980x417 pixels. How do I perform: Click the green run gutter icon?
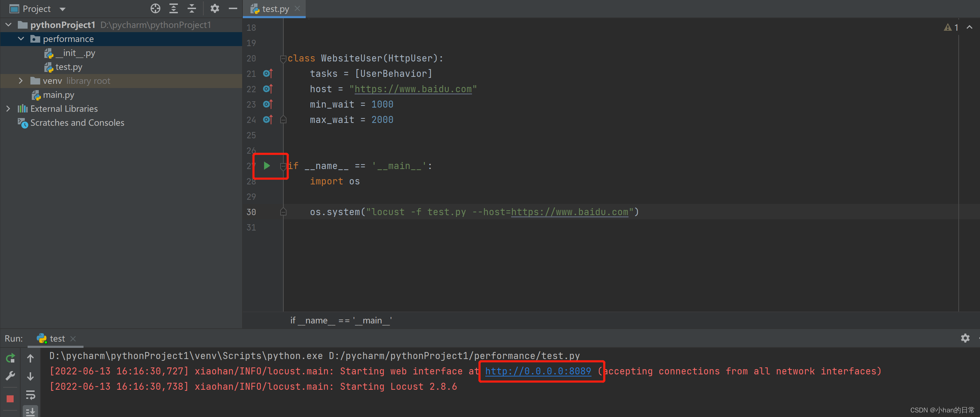(267, 166)
